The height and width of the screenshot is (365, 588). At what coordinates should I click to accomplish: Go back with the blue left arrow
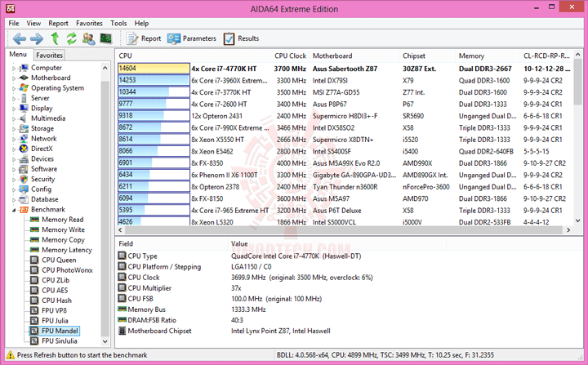(x=20, y=38)
